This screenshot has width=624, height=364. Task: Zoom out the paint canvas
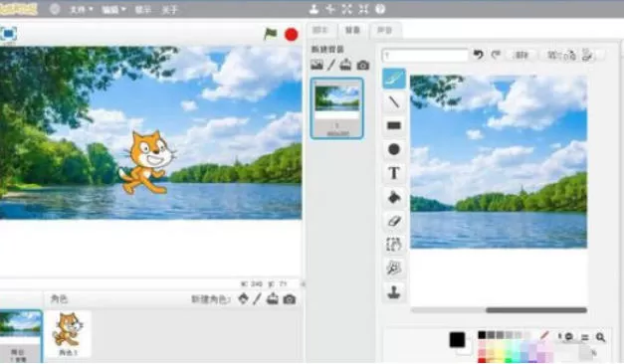coord(568,336)
